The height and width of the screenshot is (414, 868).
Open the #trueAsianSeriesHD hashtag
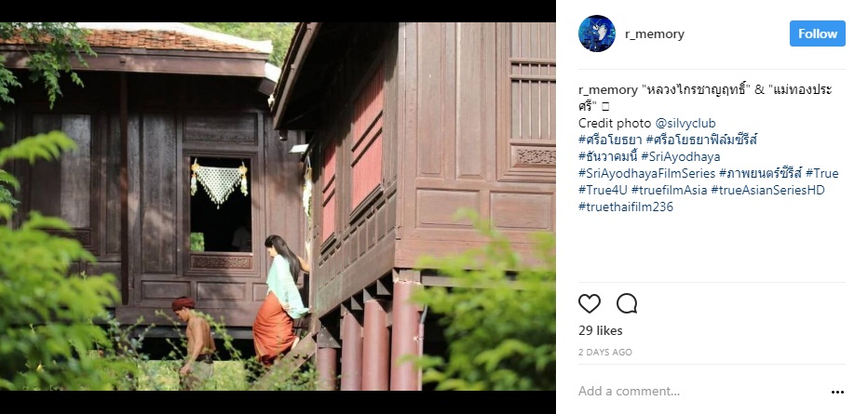[x=767, y=190]
